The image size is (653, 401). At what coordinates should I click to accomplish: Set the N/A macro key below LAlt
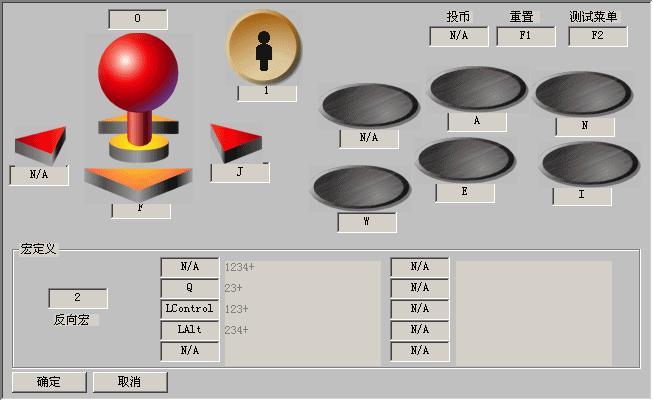190,351
